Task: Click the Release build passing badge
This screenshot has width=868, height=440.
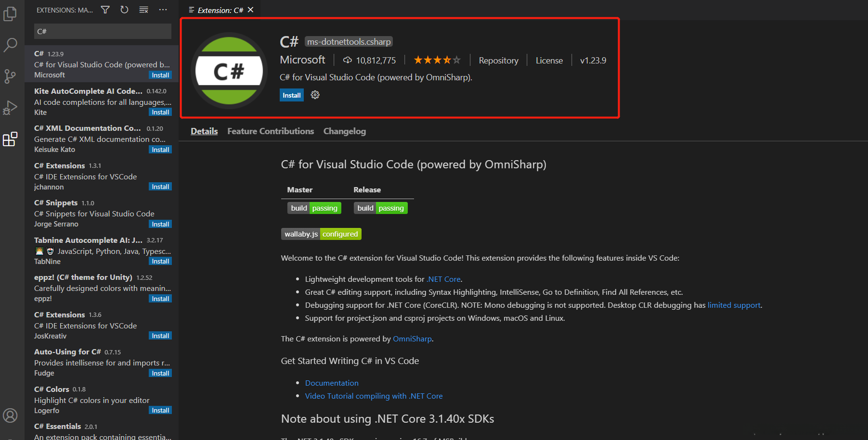Action: (381, 208)
